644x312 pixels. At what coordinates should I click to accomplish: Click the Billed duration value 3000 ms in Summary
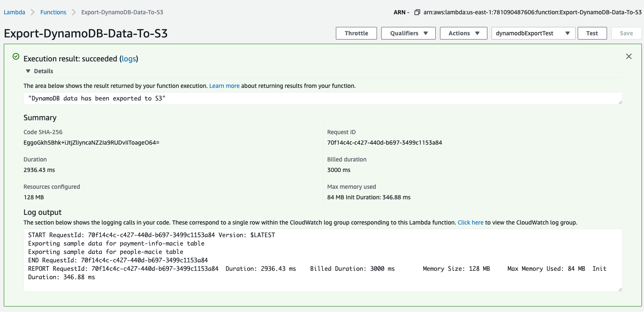(339, 170)
